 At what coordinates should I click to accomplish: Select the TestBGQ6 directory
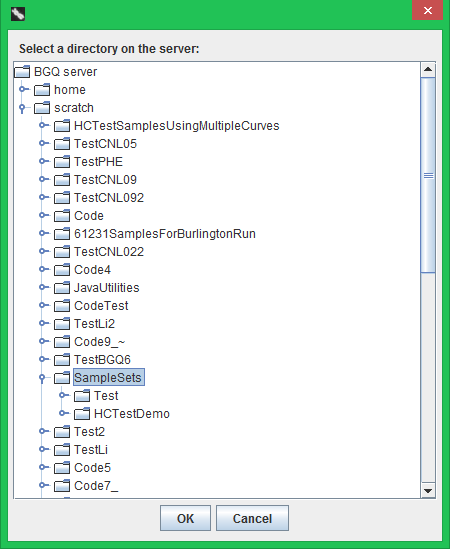pos(102,360)
